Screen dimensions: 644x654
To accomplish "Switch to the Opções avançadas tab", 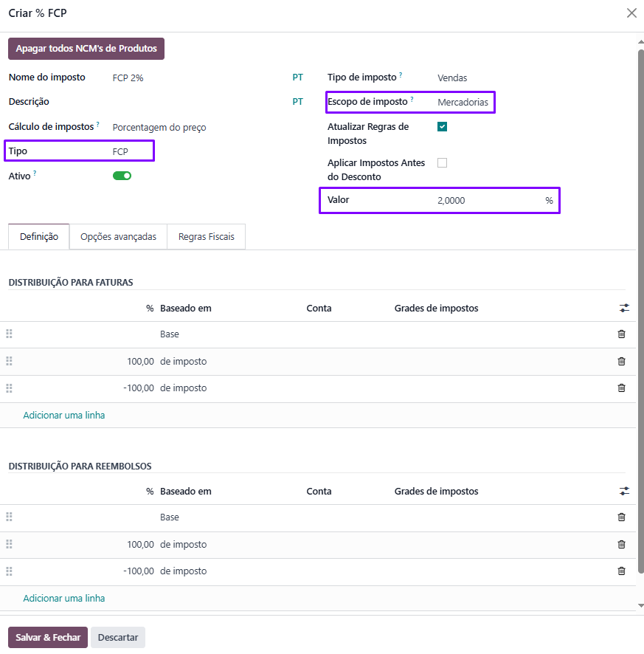I will pos(118,237).
